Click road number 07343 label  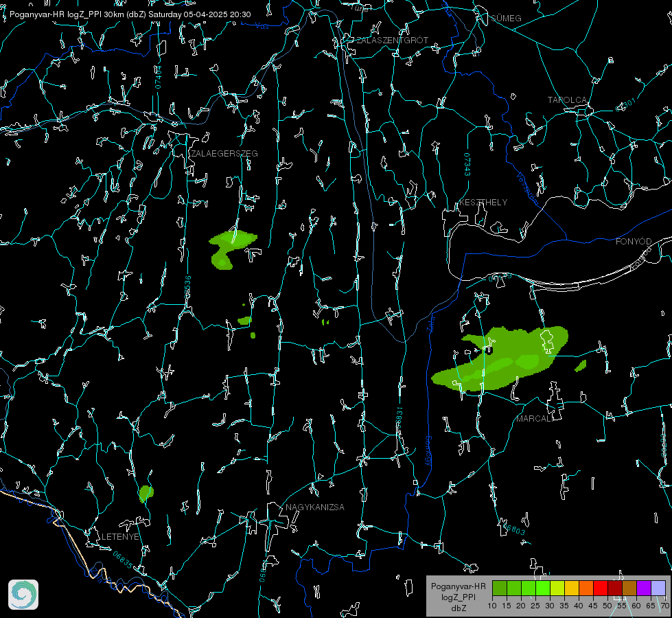[467, 165]
